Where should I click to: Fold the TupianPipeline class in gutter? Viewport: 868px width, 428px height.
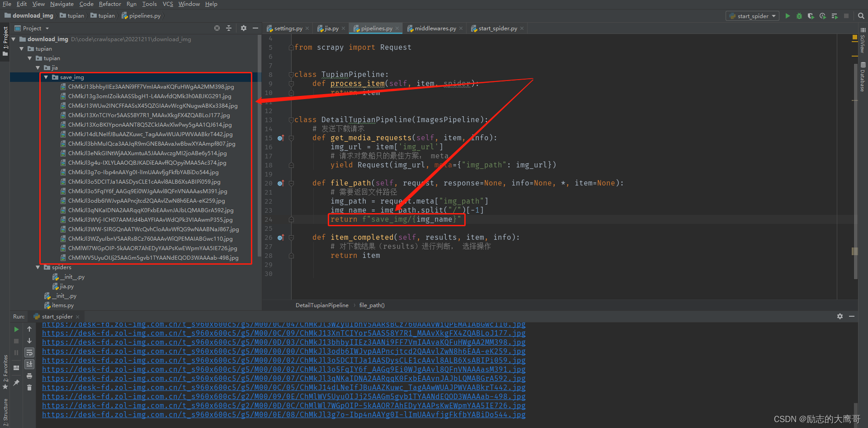coord(291,75)
